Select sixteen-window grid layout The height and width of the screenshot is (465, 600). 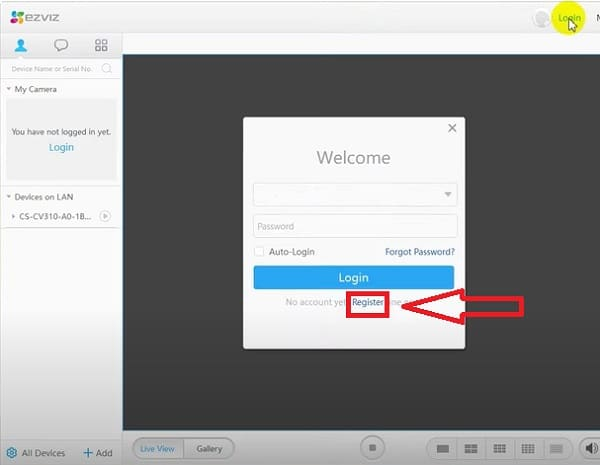pyautogui.click(x=528, y=449)
